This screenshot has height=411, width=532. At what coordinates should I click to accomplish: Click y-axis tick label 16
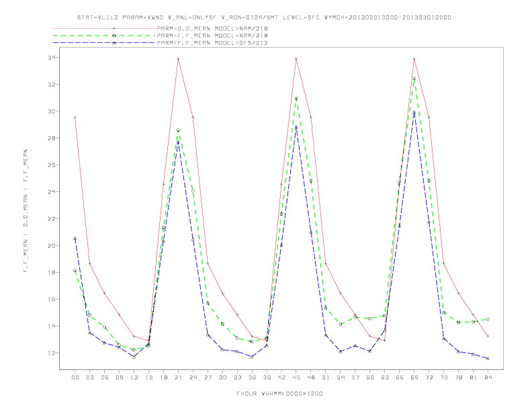[52, 300]
